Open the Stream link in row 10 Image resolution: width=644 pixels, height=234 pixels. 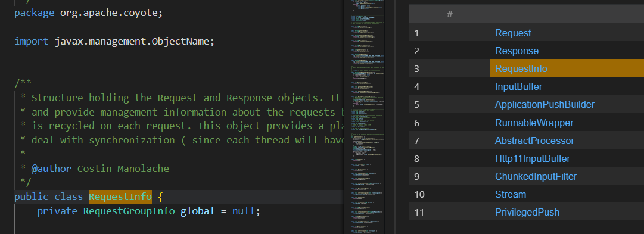pos(511,194)
